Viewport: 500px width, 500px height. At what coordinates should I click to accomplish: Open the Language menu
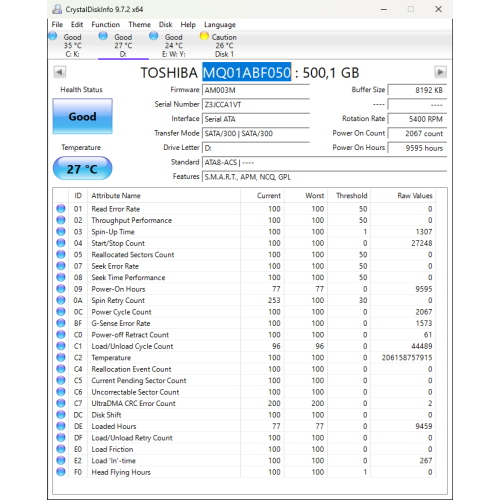220,25
